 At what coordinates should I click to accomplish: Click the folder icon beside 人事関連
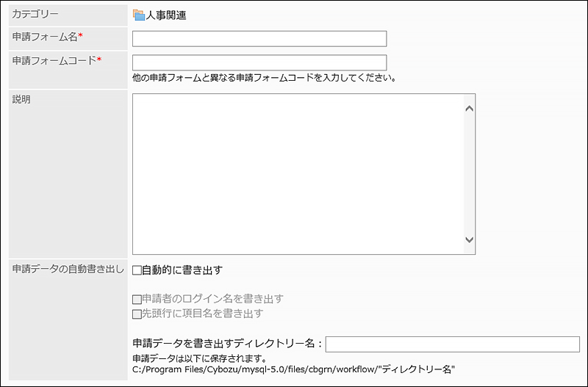[139, 15]
